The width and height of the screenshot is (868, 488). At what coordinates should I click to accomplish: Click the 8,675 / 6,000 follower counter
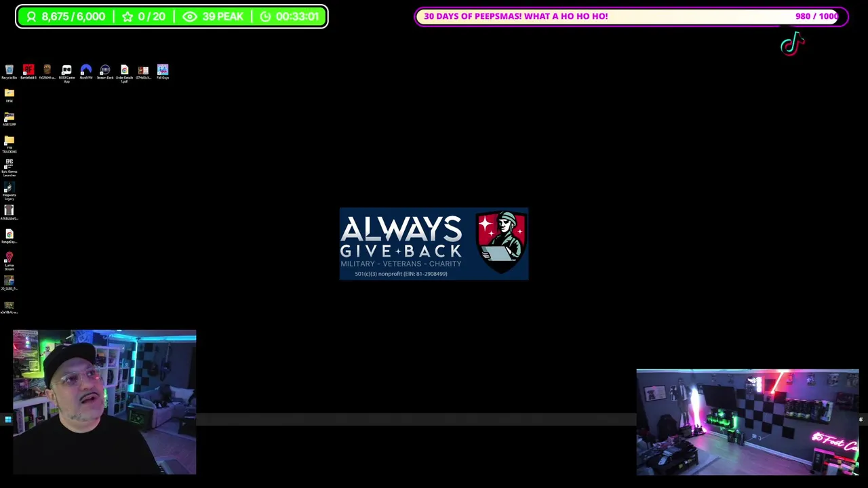[x=66, y=16]
